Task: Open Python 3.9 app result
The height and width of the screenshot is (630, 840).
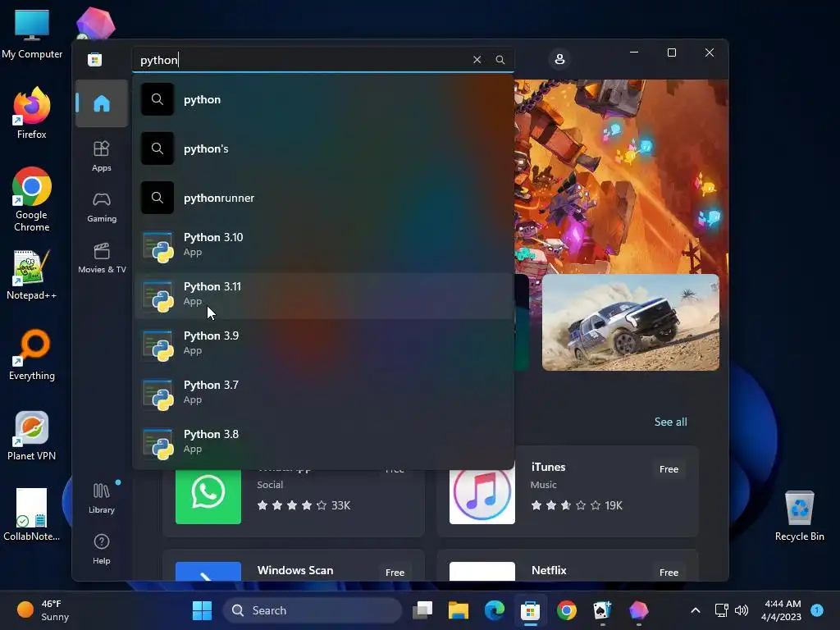Action: [x=323, y=345]
